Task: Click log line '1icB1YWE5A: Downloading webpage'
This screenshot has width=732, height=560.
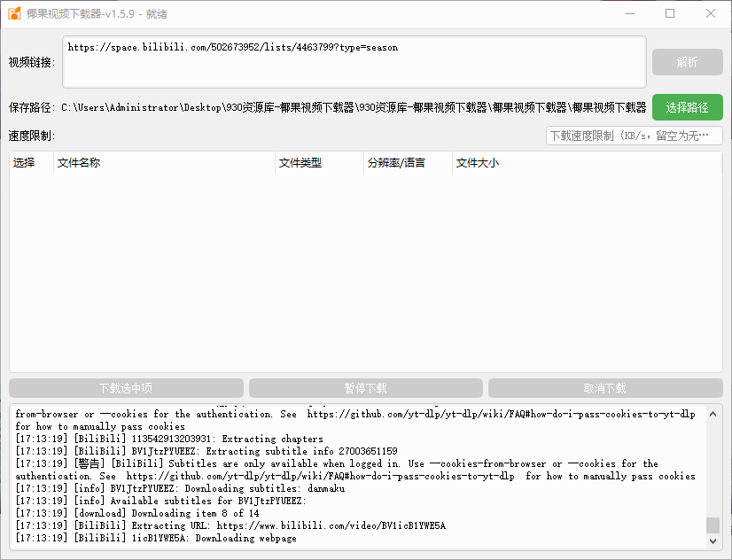Action: point(156,538)
